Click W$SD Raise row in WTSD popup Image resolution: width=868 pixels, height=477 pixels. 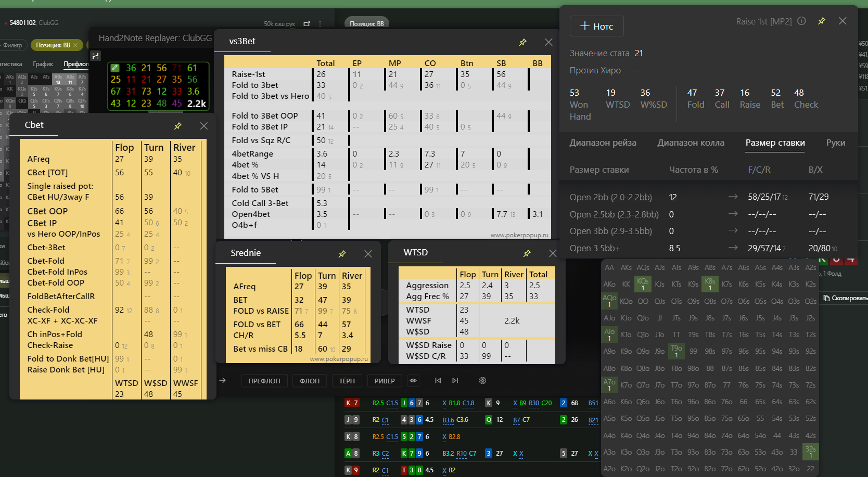click(477, 345)
